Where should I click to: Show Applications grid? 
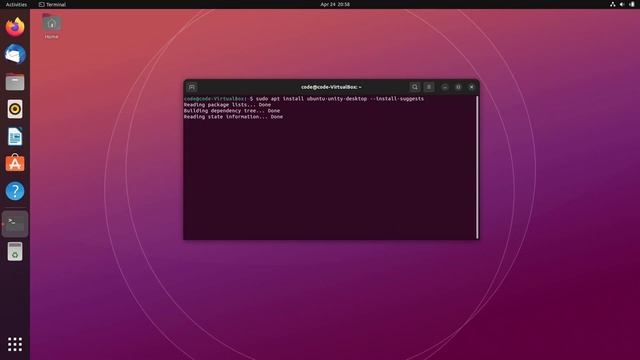pyautogui.click(x=15, y=344)
